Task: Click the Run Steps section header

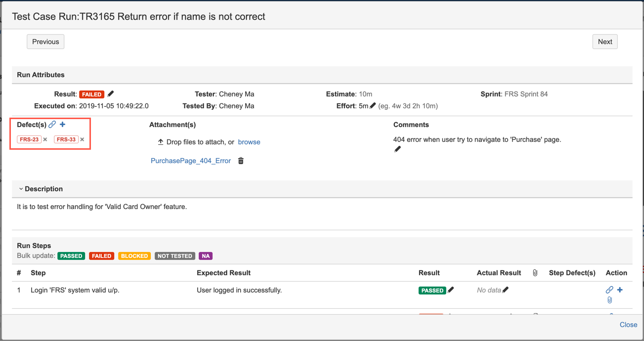Action: coord(34,246)
